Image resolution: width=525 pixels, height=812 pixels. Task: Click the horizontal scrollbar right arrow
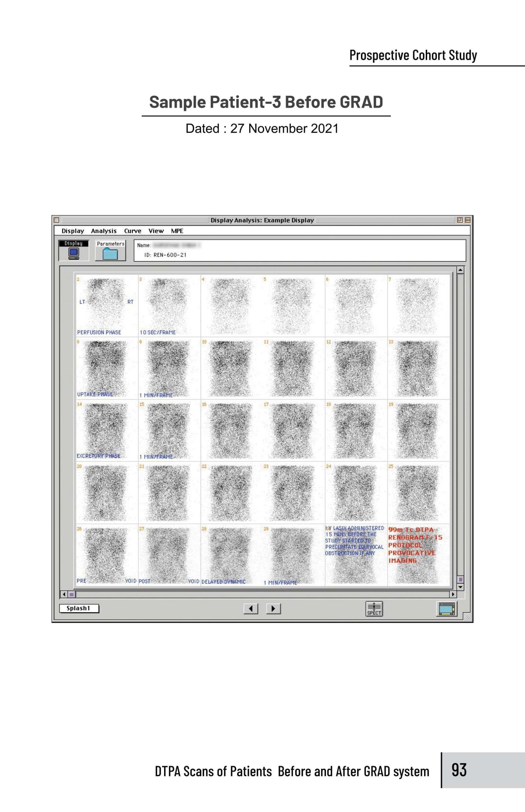[x=453, y=594]
